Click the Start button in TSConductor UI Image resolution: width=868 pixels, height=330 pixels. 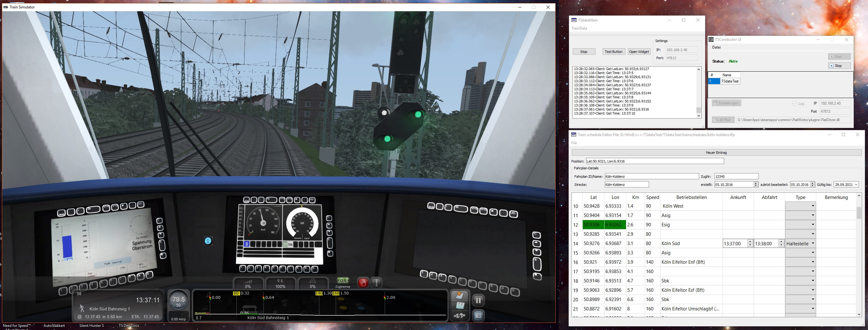839,57
